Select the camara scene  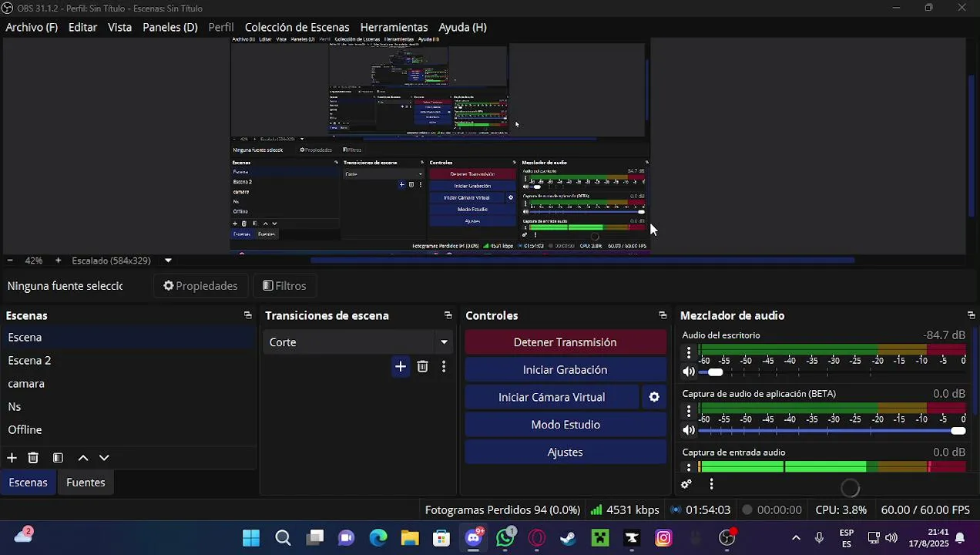pos(128,384)
